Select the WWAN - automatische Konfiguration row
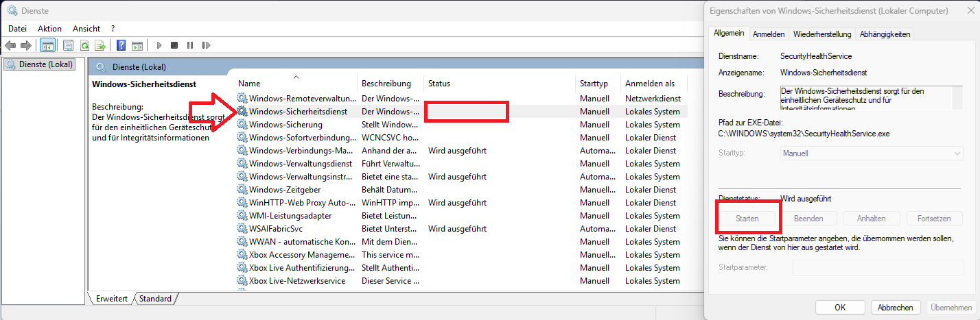The image size is (980, 320). point(461,242)
